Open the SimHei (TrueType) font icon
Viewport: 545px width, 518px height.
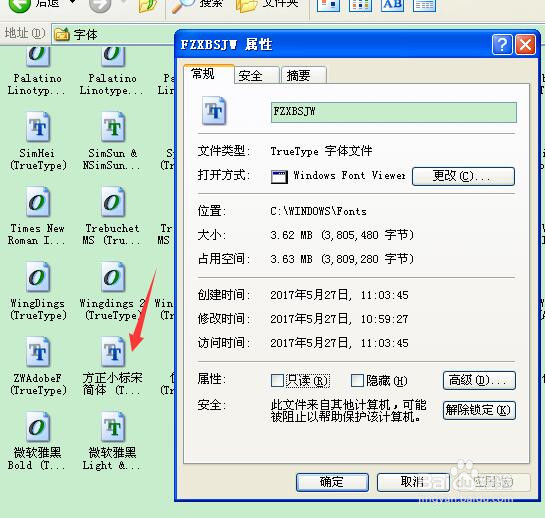[x=38, y=127]
